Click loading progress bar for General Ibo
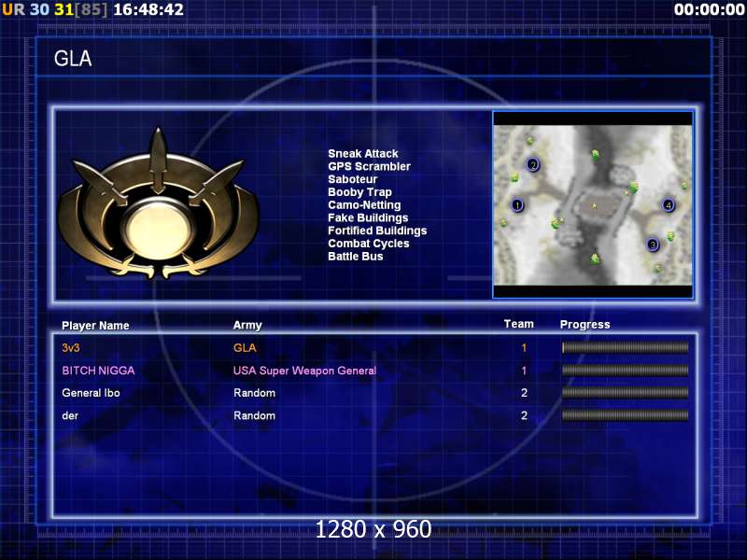This screenshot has height=560, width=747. 625,392
